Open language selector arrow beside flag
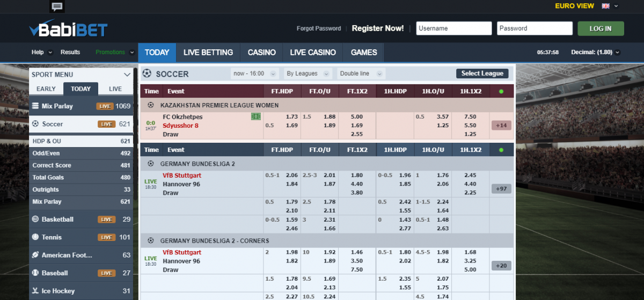The width and height of the screenshot is (644, 300). (616, 6)
